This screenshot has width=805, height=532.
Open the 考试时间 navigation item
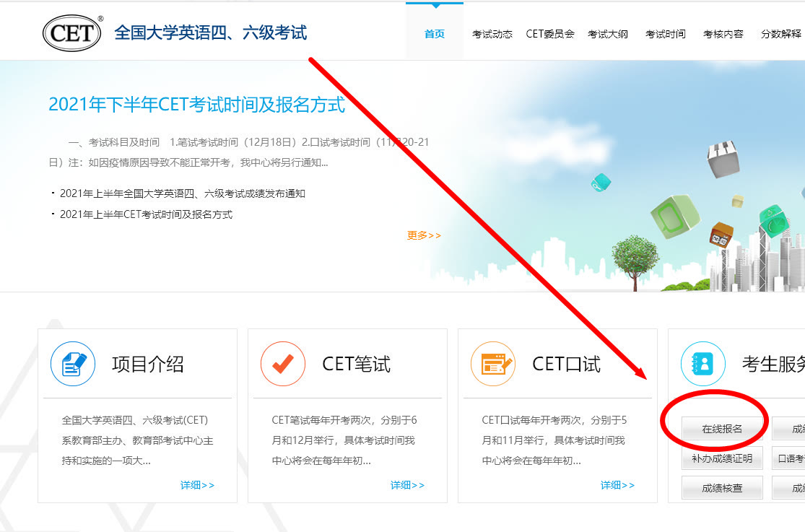(x=666, y=34)
